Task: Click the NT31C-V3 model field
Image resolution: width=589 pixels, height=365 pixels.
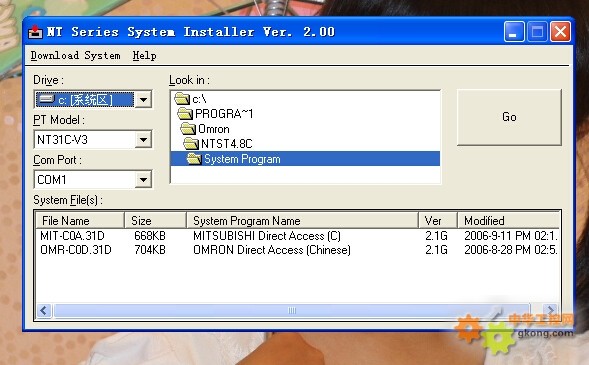Action: (85, 140)
